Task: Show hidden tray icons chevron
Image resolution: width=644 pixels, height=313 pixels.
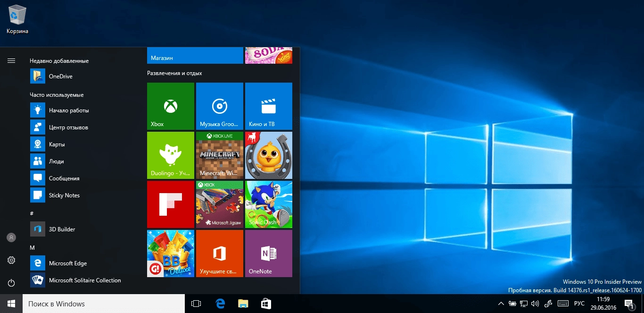Action: pos(500,304)
